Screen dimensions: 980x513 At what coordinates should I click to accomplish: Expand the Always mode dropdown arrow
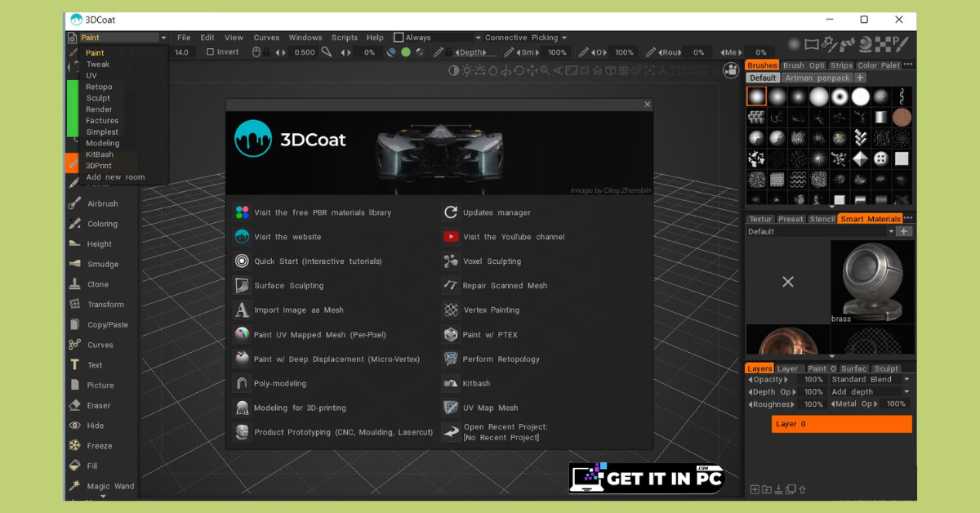478,38
